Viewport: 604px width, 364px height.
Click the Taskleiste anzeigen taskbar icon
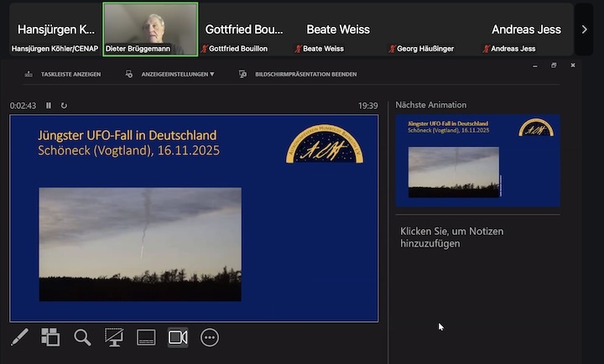pos(29,74)
